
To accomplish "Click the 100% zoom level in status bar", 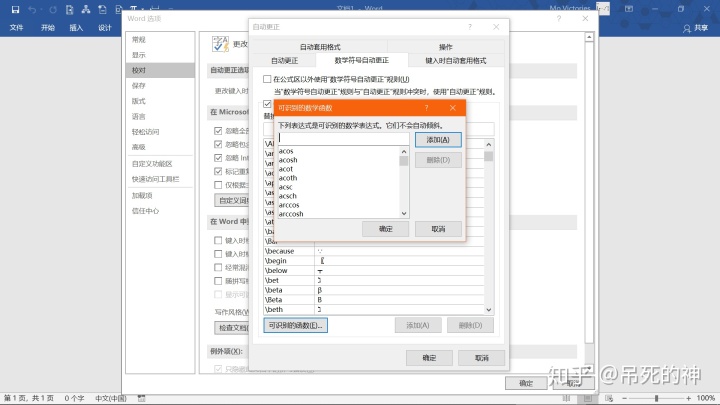I will click(706, 398).
